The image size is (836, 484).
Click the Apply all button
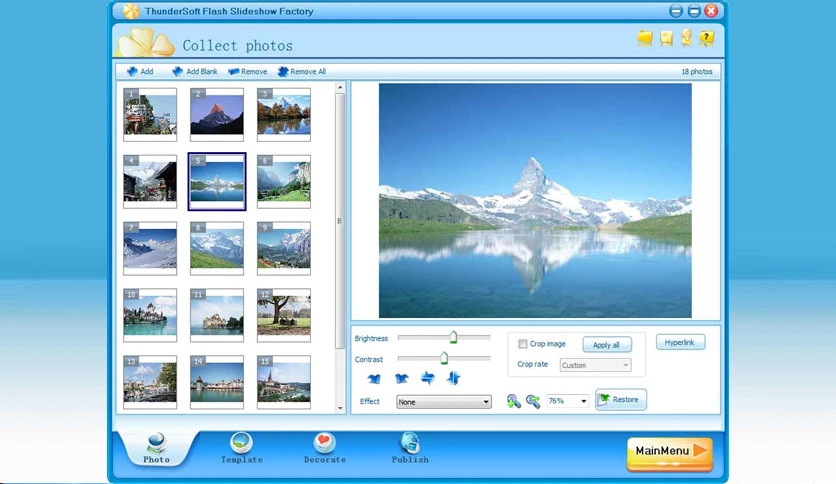click(607, 345)
